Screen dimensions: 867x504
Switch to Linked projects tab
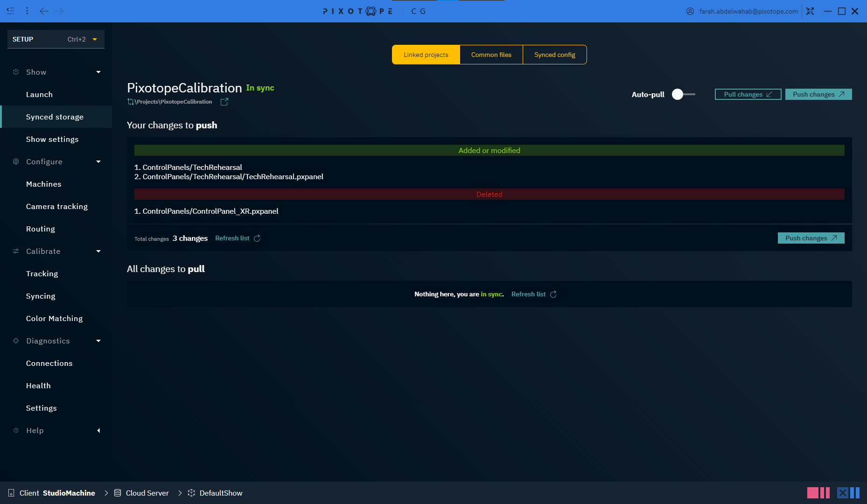tap(426, 55)
